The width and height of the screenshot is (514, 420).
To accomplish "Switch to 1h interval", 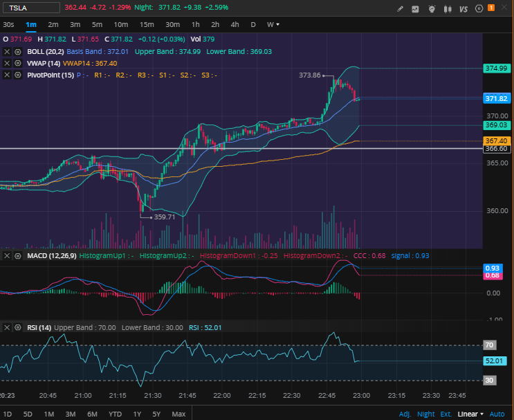I will [x=196, y=25].
